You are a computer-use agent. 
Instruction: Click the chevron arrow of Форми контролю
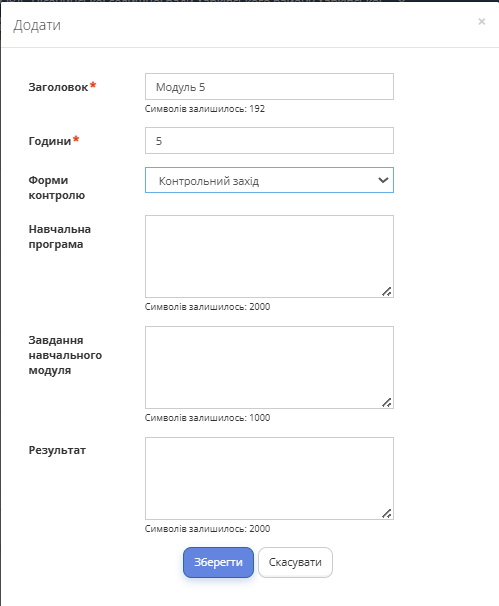point(383,180)
